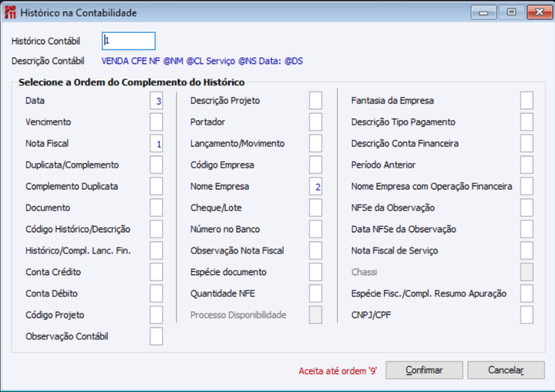Click the application icon in title bar

[10, 13]
